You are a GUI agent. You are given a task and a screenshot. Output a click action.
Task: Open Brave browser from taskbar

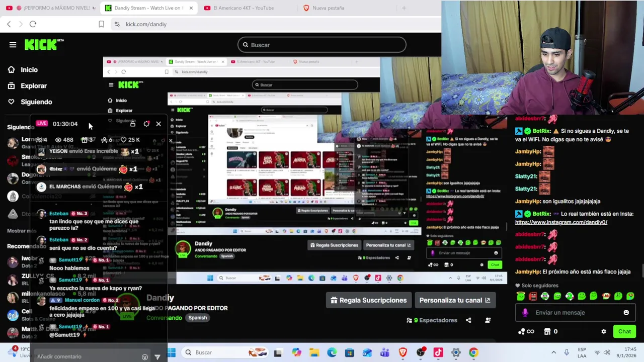[x=403, y=352]
